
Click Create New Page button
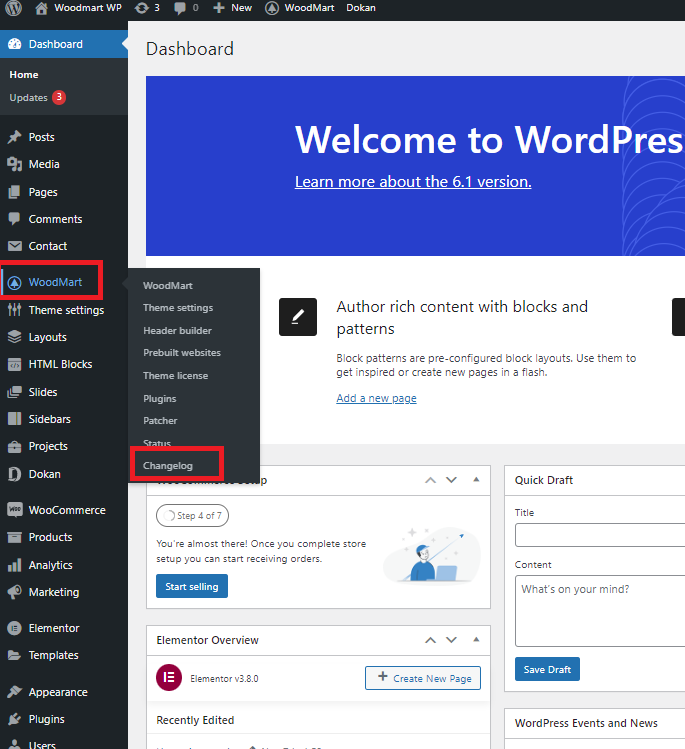[423, 678]
